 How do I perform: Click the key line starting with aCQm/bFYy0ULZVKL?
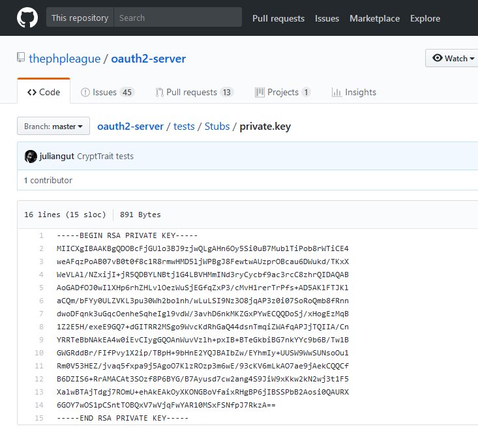203,301
